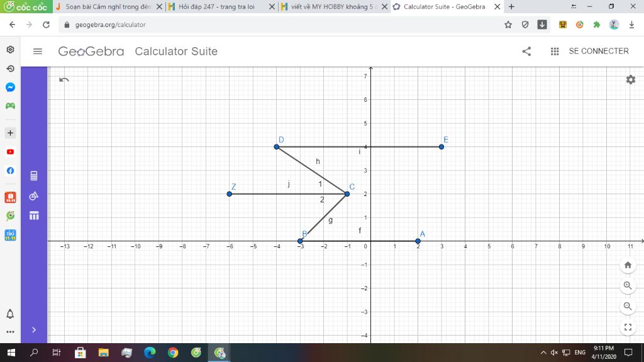Viewport: 644px width, 362px height.
Task: Open browser downloads arrow icon
Action: point(542,25)
